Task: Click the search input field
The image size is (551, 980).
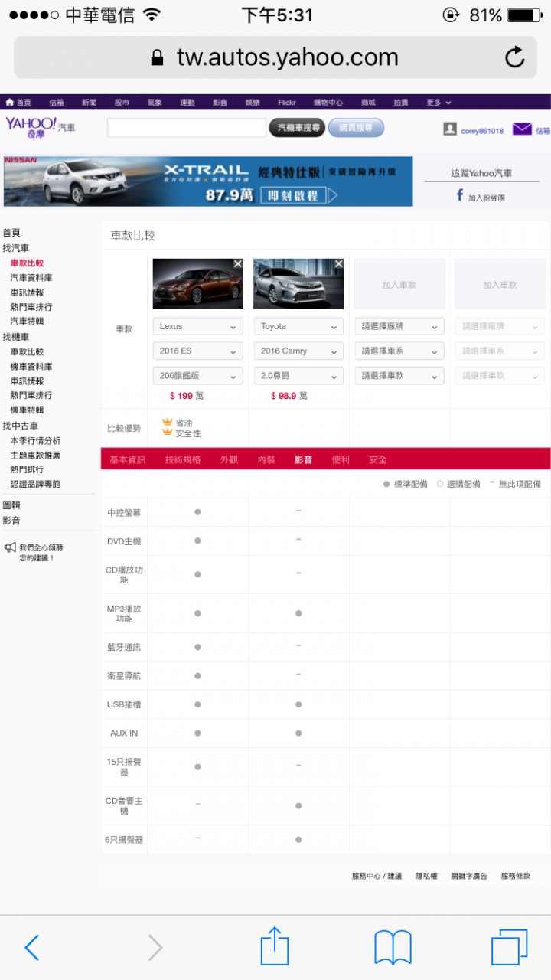Action: click(x=187, y=128)
